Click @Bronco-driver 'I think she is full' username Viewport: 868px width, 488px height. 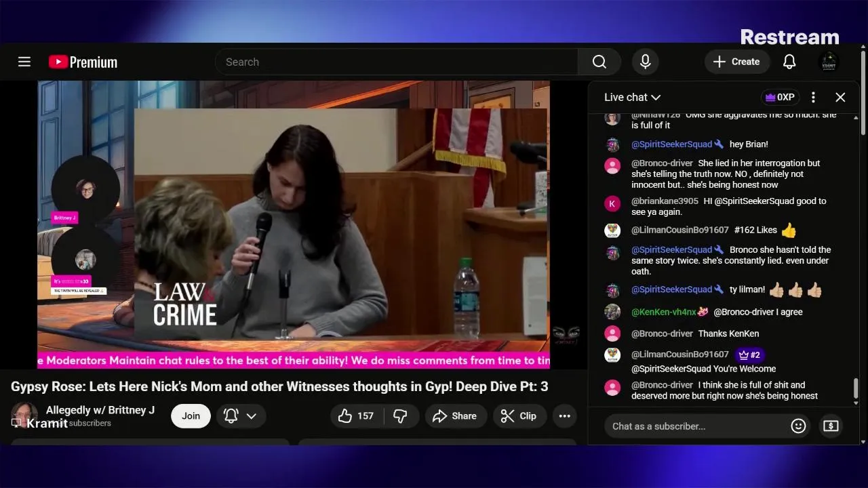click(662, 385)
